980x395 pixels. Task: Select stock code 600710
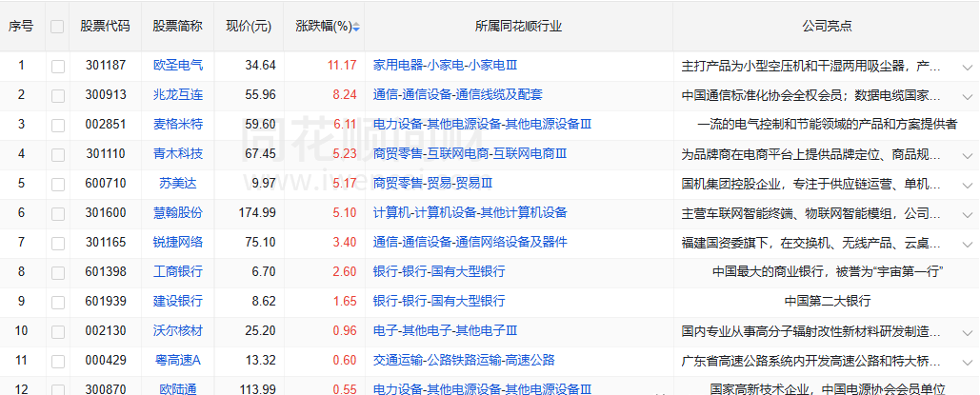(106, 183)
